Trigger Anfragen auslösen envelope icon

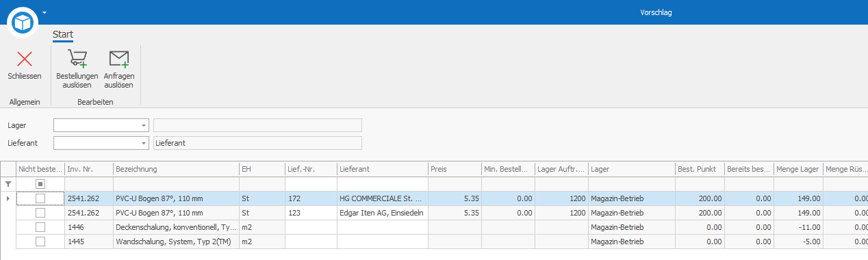click(x=119, y=59)
